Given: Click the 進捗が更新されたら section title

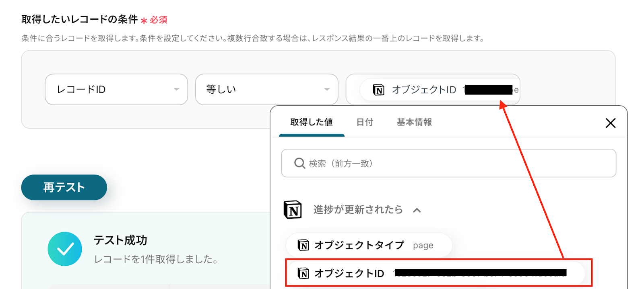Looking at the screenshot, I should [358, 210].
